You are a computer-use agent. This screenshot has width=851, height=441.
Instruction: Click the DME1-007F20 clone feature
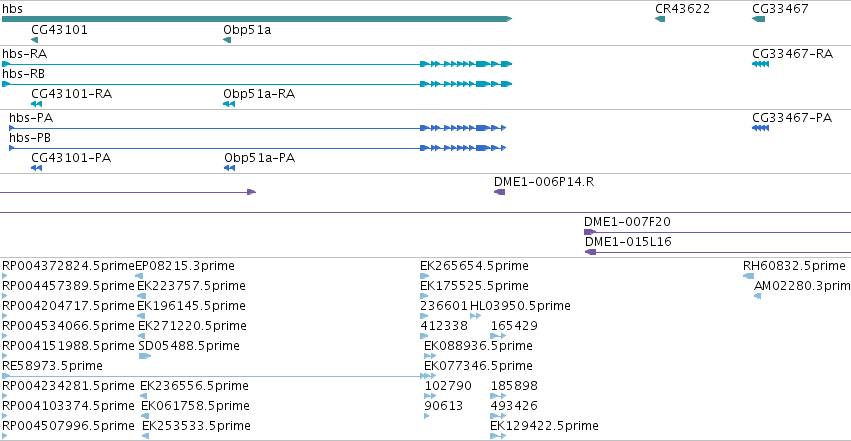coord(717,232)
